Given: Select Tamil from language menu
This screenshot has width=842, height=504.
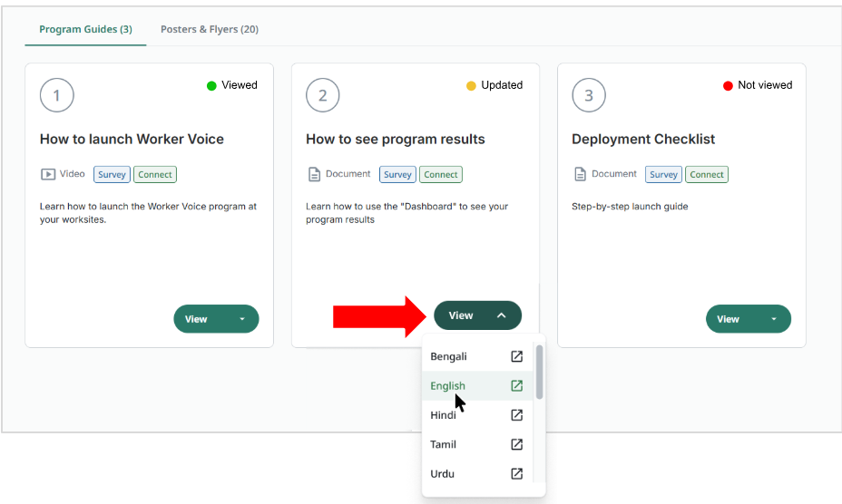Looking at the screenshot, I should click(x=477, y=444).
